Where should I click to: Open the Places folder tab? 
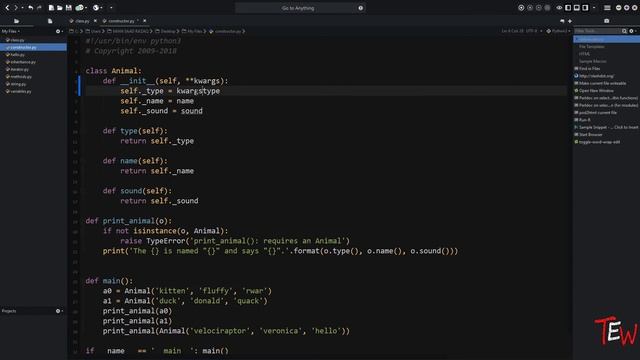click(x=16, y=21)
